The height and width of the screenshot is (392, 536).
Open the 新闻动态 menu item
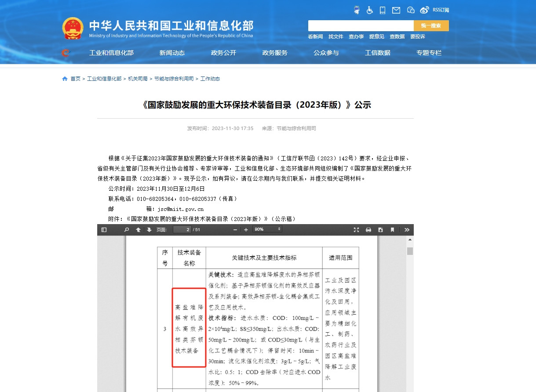click(x=171, y=53)
